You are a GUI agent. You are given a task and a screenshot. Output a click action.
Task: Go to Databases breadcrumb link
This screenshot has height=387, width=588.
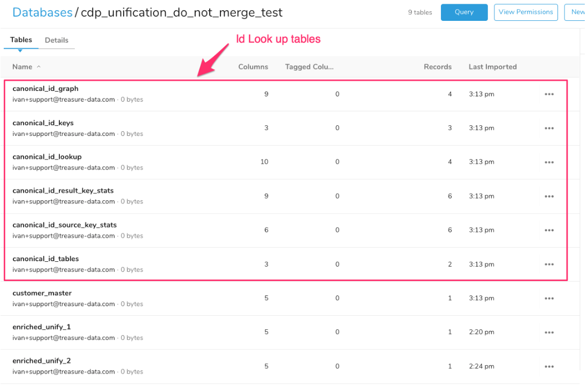pyautogui.click(x=42, y=12)
